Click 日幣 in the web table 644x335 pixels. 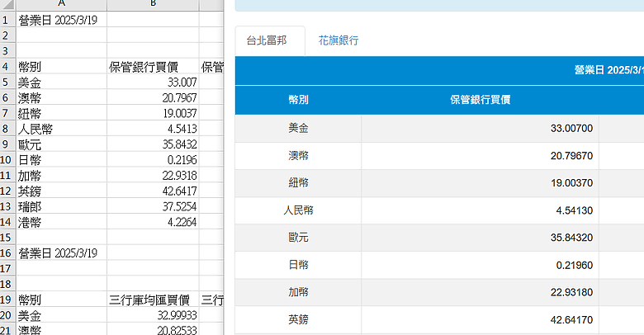point(298,265)
